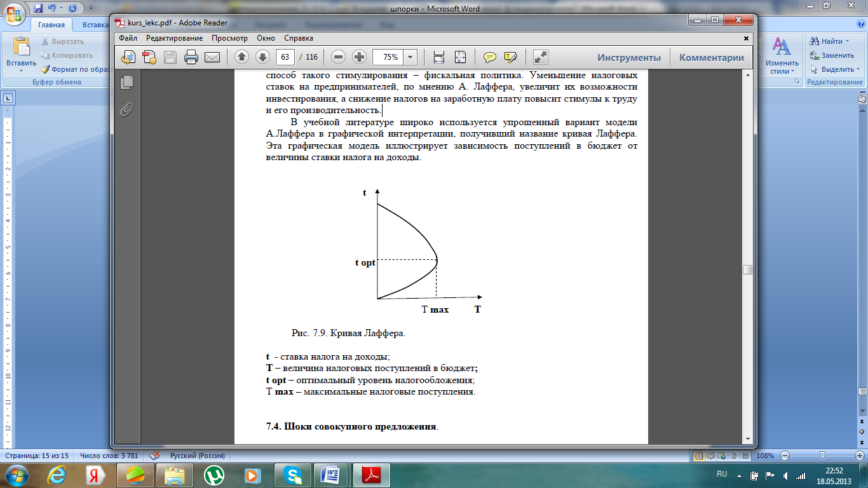Redo the action in Word toolbar
The width and height of the screenshot is (868, 488).
point(72,9)
